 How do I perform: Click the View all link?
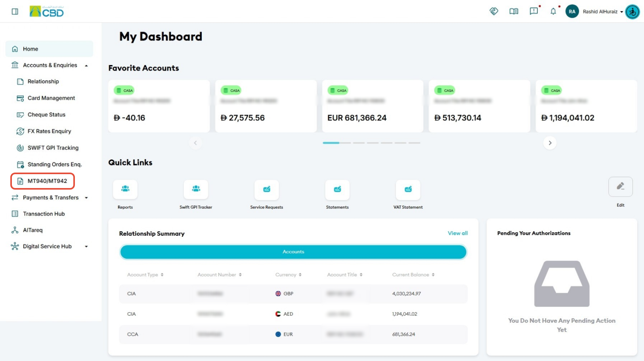click(x=458, y=233)
